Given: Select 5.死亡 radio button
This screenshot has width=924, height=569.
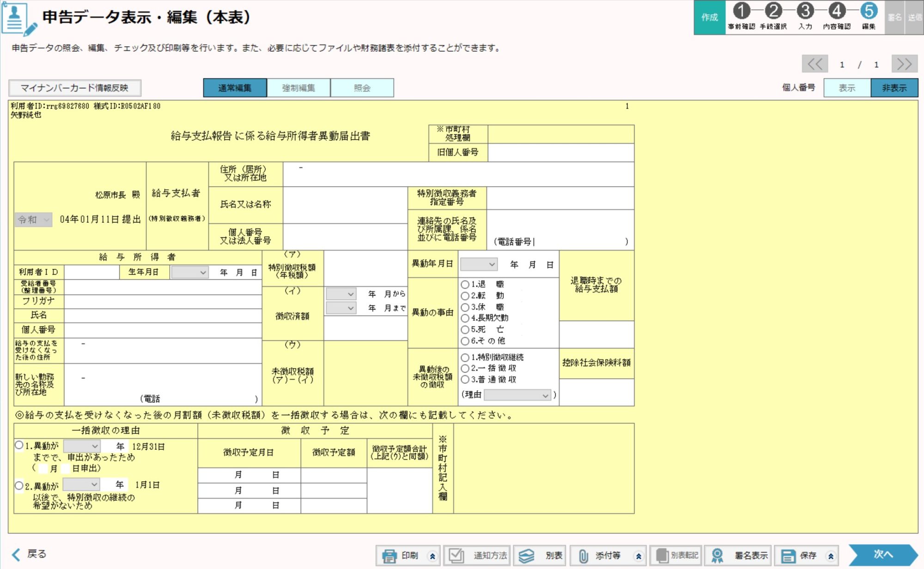Looking at the screenshot, I should pyautogui.click(x=465, y=330).
